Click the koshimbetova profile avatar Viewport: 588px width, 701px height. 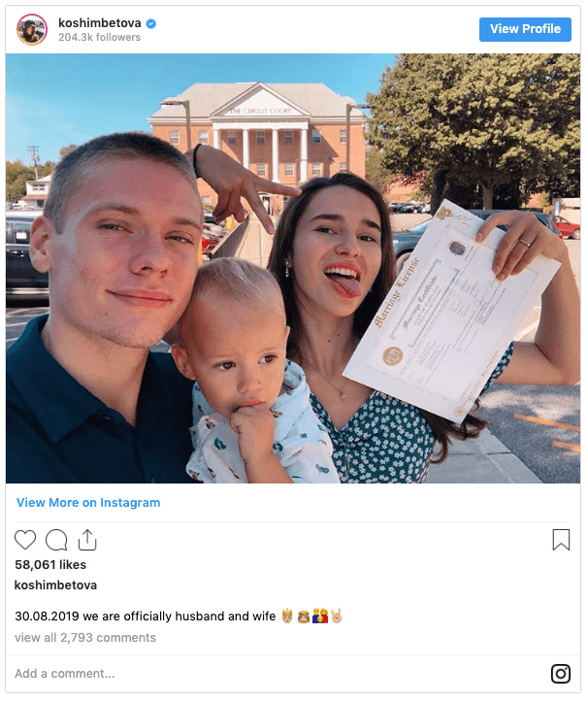coord(32,29)
